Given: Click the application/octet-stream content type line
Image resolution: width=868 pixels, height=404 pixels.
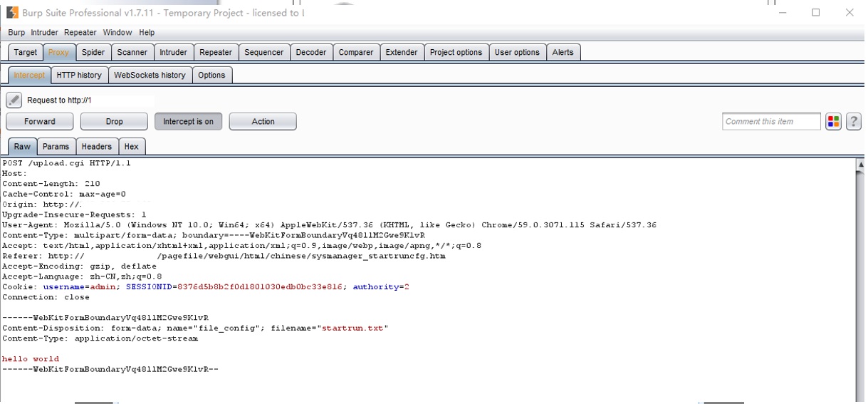Looking at the screenshot, I should (x=100, y=338).
